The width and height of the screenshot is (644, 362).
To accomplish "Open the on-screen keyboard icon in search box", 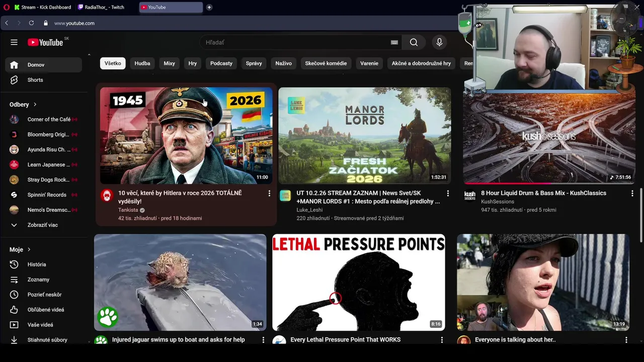I will click(394, 43).
